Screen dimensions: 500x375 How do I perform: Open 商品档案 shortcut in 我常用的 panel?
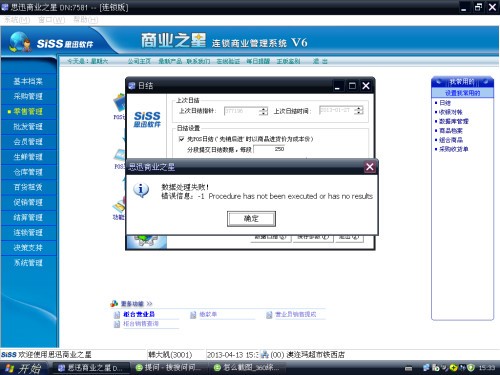[x=450, y=131]
